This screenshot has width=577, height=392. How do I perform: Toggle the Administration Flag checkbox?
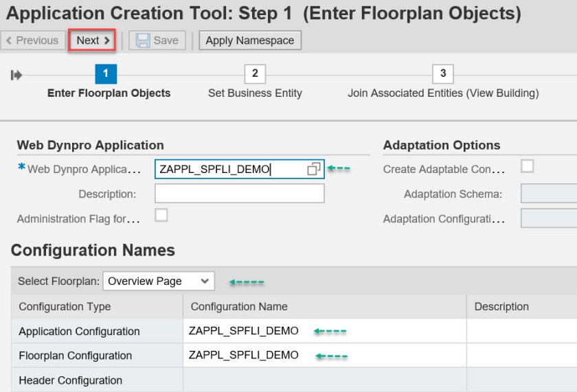(161, 216)
